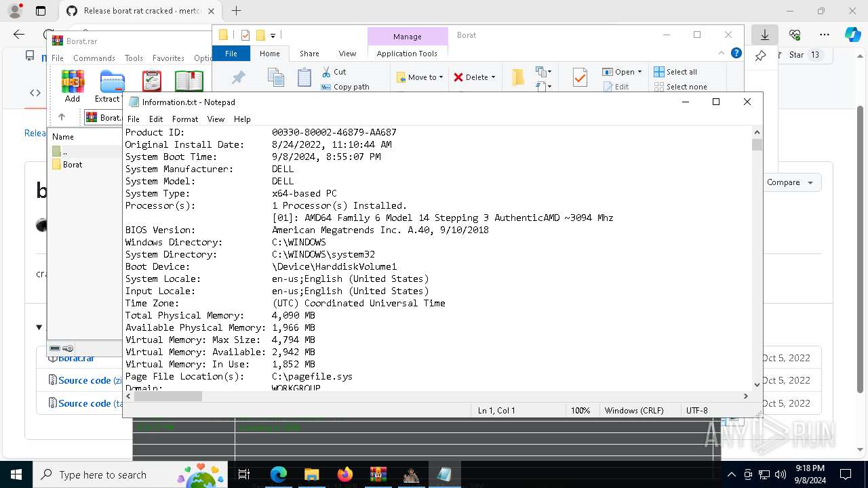Go up one level in WinRAR
Screen dimensions: 868x488
pos(62,117)
